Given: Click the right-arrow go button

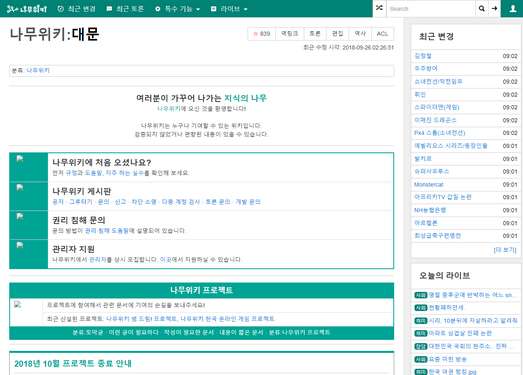Looking at the screenshot, I should tap(494, 8).
